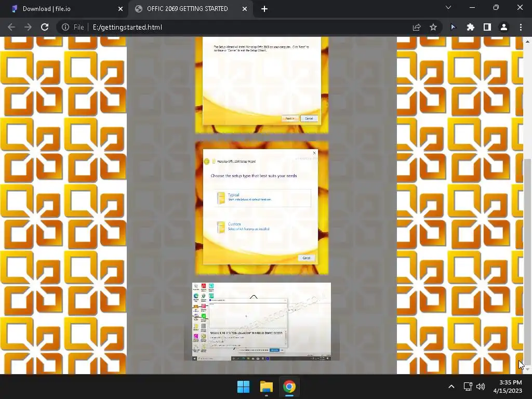Open the first setup wizard screenshot image
The width and height of the screenshot is (532, 399).
262,85
